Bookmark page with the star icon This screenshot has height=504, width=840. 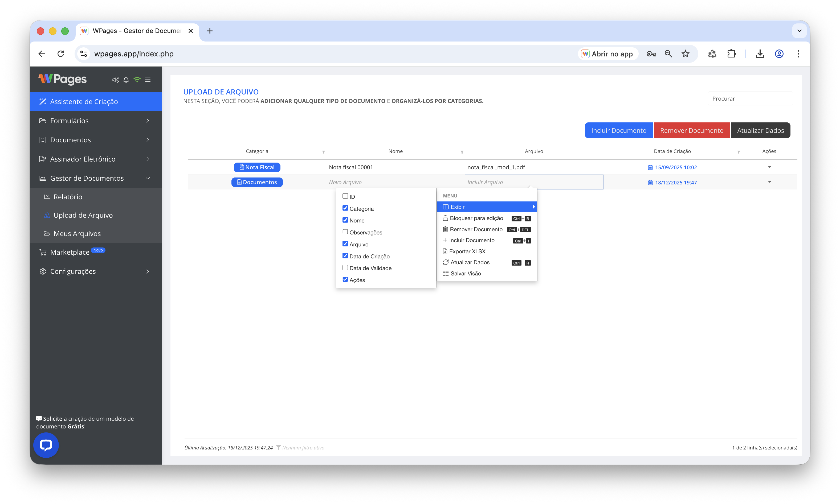pos(685,54)
